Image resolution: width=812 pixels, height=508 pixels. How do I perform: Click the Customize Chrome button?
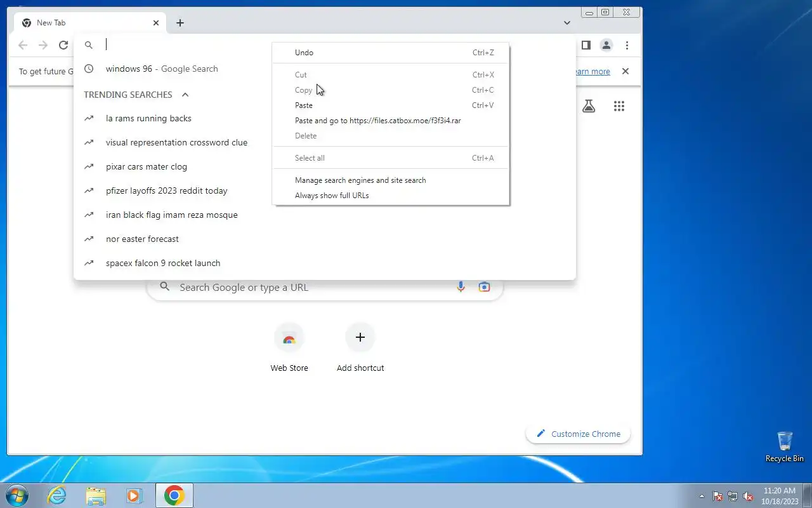coord(578,434)
